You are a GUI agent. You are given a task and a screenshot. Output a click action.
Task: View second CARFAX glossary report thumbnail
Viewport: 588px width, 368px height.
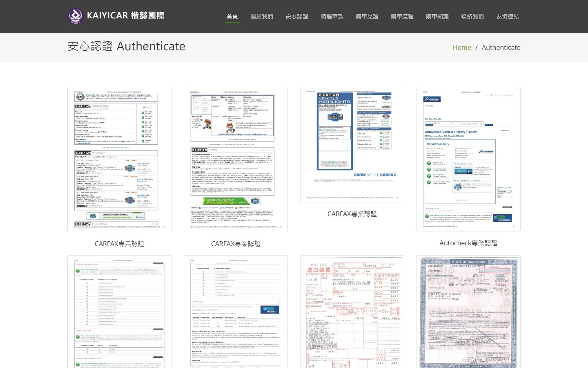[x=236, y=159]
